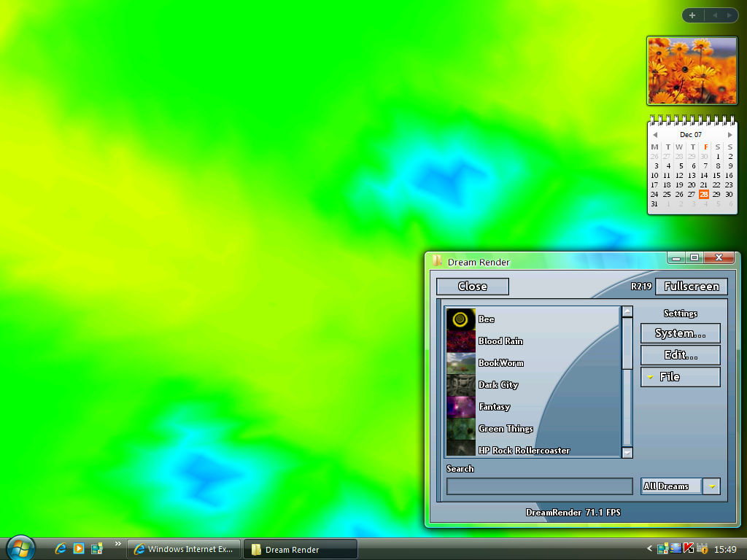Click the All Dreams combo box field
Screen dimensions: 747x560
click(671, 486)
